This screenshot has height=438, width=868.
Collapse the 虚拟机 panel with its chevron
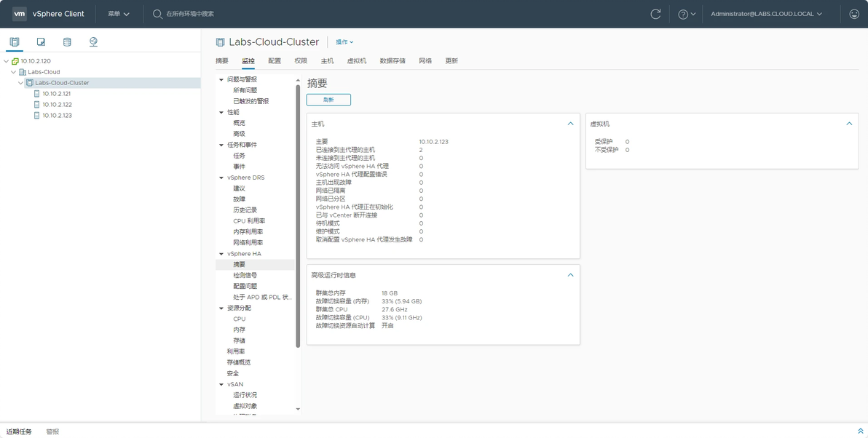[849, 124]
